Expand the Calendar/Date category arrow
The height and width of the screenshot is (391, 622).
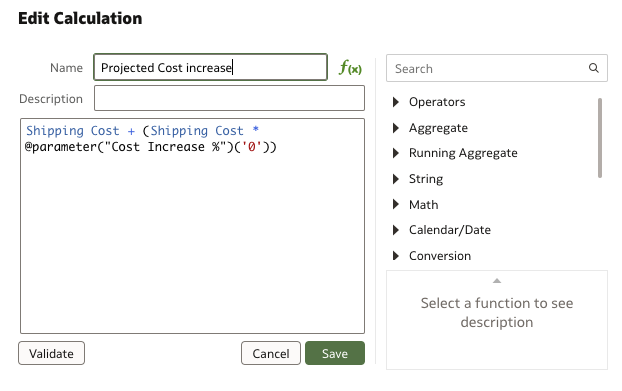click(395, 230)
